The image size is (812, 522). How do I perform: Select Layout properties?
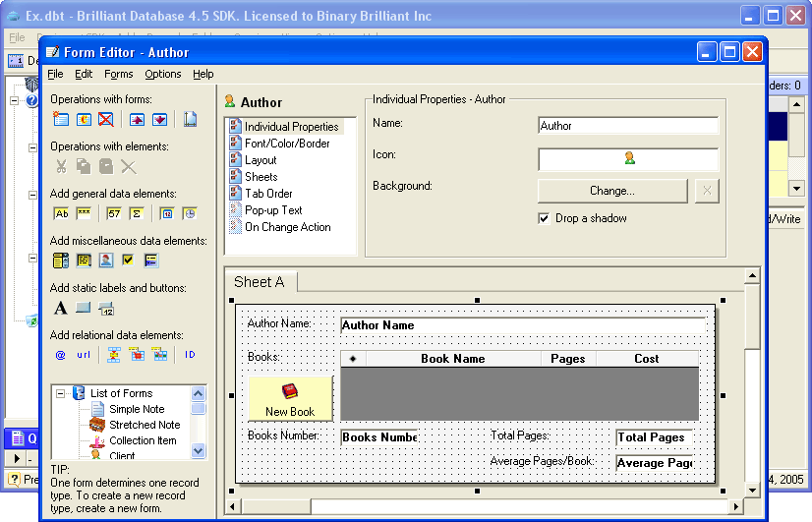click(x=261, y=160)
